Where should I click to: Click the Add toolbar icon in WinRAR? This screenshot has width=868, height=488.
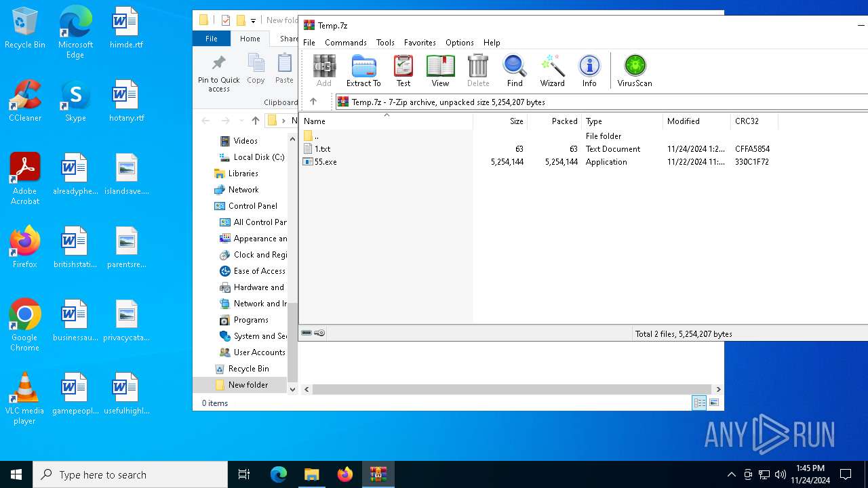click(x=324, y=71)
